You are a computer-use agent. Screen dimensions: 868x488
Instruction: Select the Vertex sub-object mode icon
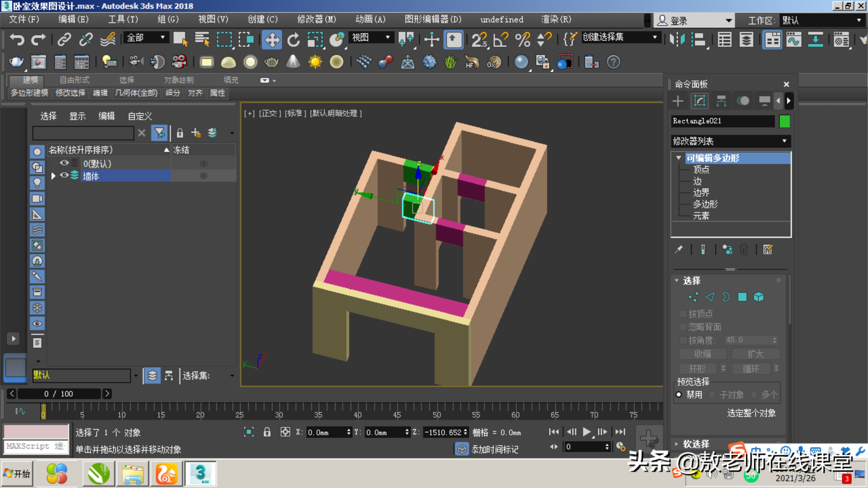[x=693, y=297]
